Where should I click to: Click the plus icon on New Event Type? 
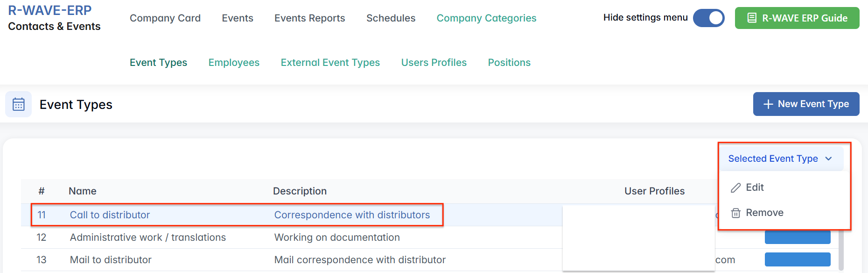(768, 104)
